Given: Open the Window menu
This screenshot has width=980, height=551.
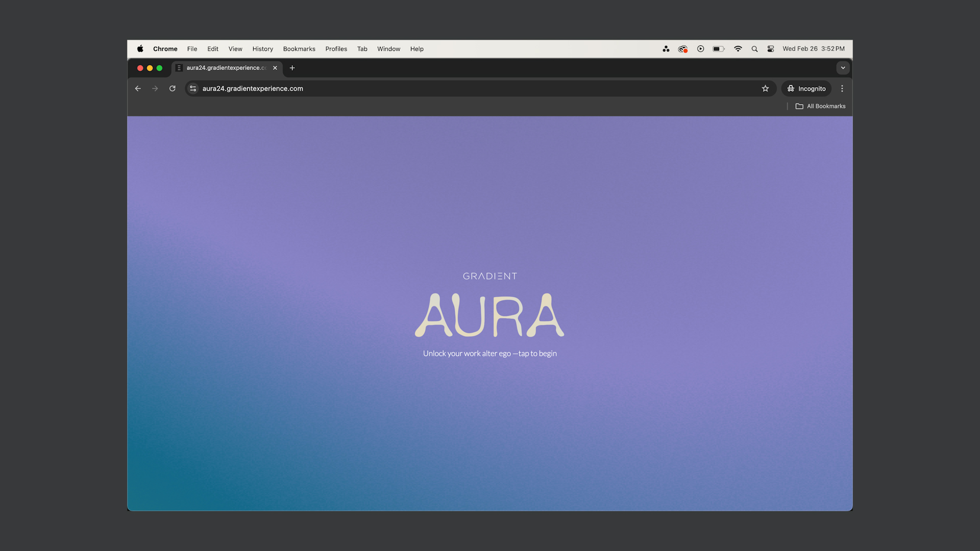Looking at the screenshot, I should pyautogui.click(x=389, y=49).
